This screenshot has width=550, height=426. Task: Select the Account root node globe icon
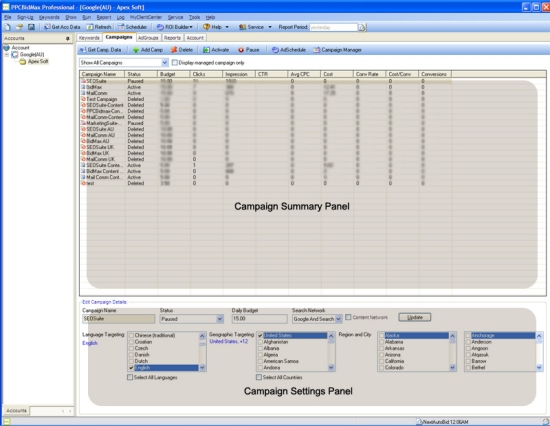coord(7,47)
